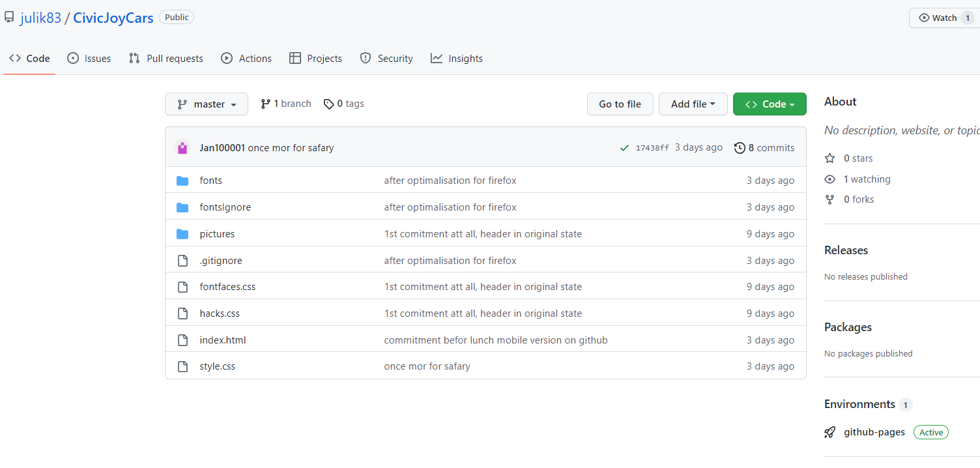This screenshot has height=468, width=980.
Task: Click the Insights graph icon
Action: coord(437,58)
